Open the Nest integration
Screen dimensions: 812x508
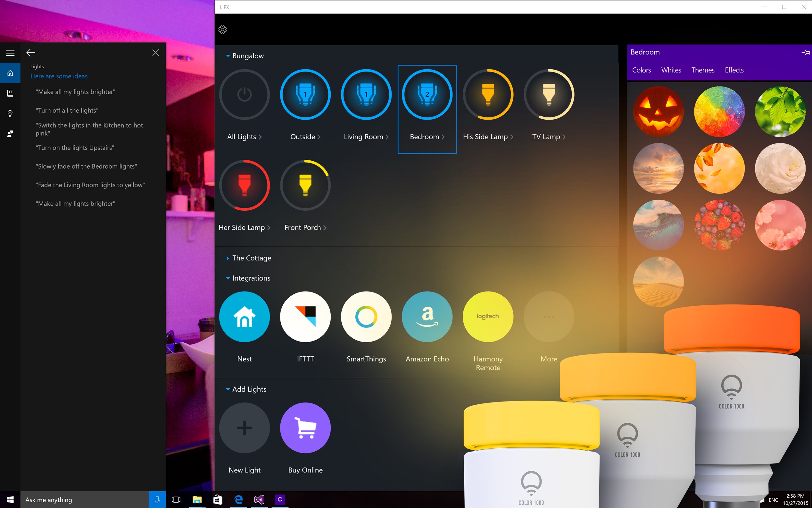point(244,317)
